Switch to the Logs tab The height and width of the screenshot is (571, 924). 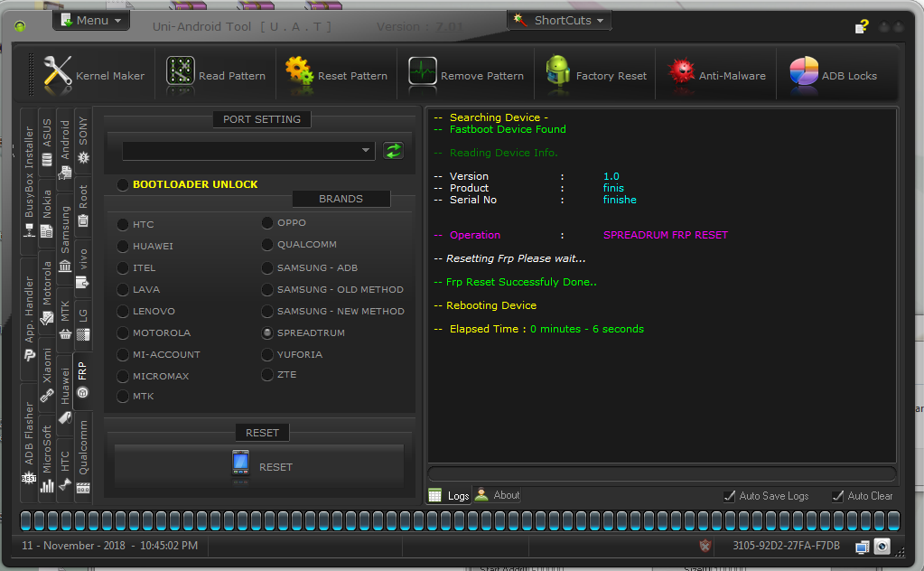[450, 496]
